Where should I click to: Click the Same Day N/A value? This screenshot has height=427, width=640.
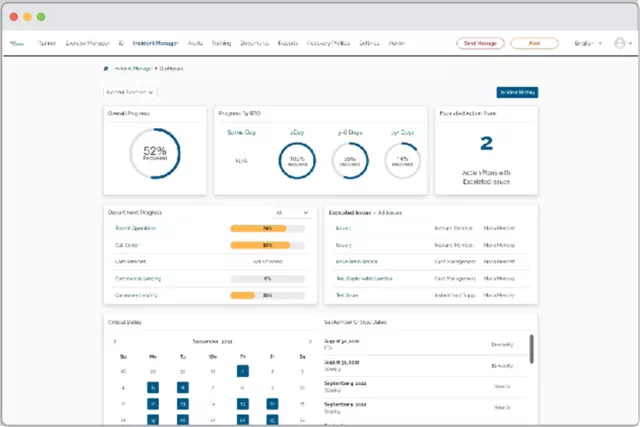[x=241, y=161]
